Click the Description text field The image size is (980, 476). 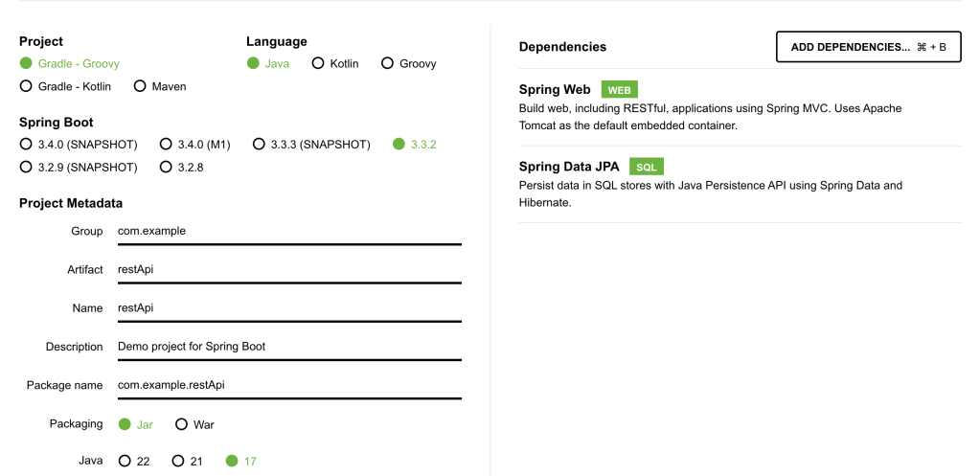click(287, 347)
